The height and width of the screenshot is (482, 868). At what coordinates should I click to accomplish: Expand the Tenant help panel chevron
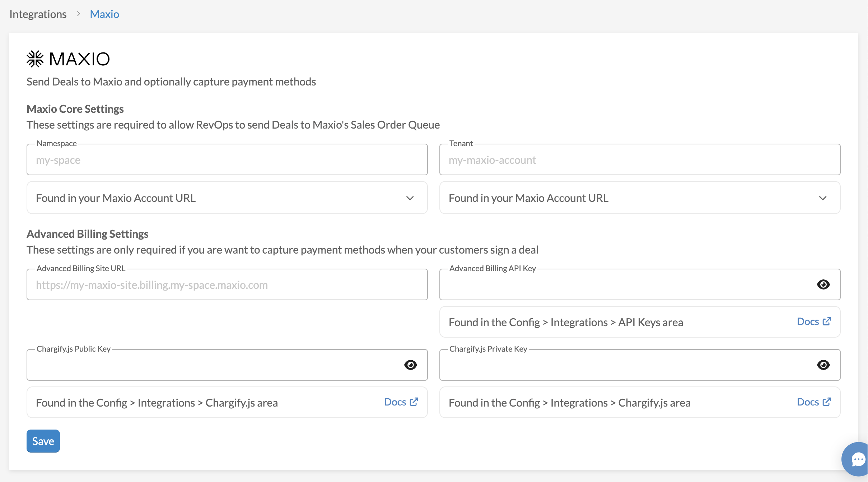pyautogui.click(x=823, y=198)
